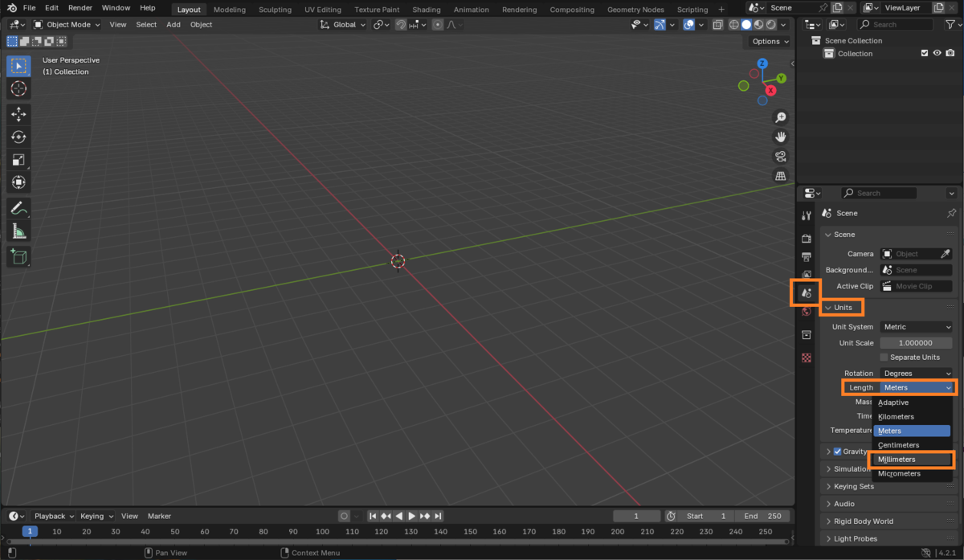Enable the Separate Units checkbox
The width and height of the screenshot is (964, 560).
coord(884,358)
